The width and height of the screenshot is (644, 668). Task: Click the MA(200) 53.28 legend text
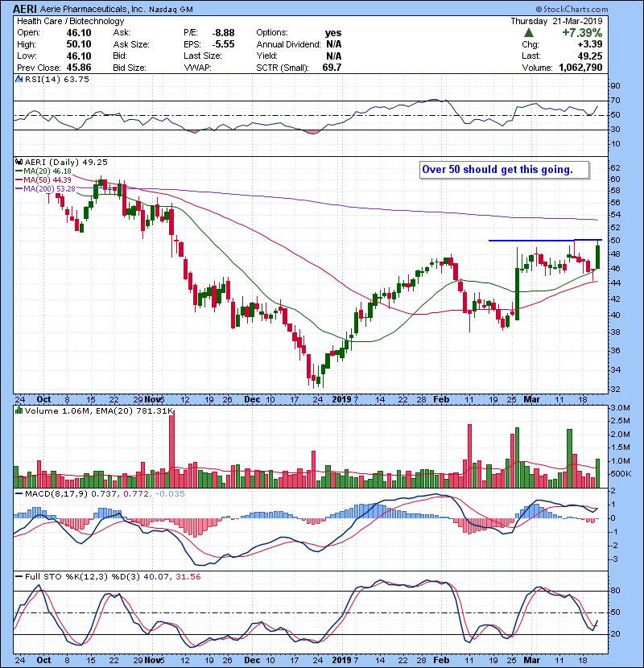(49, 188)
